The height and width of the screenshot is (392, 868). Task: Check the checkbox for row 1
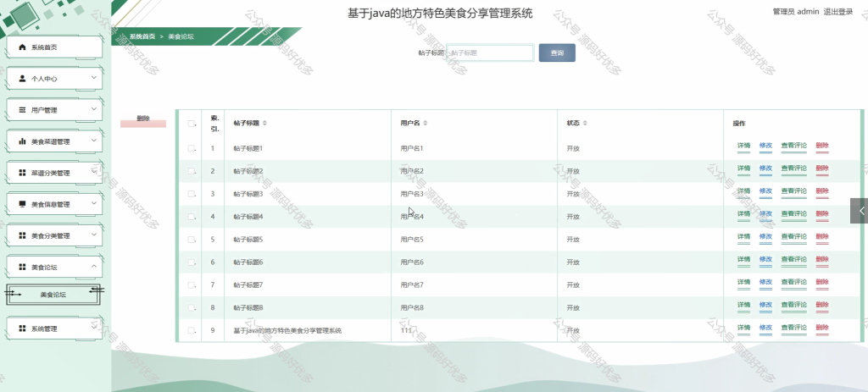(191, 148)
